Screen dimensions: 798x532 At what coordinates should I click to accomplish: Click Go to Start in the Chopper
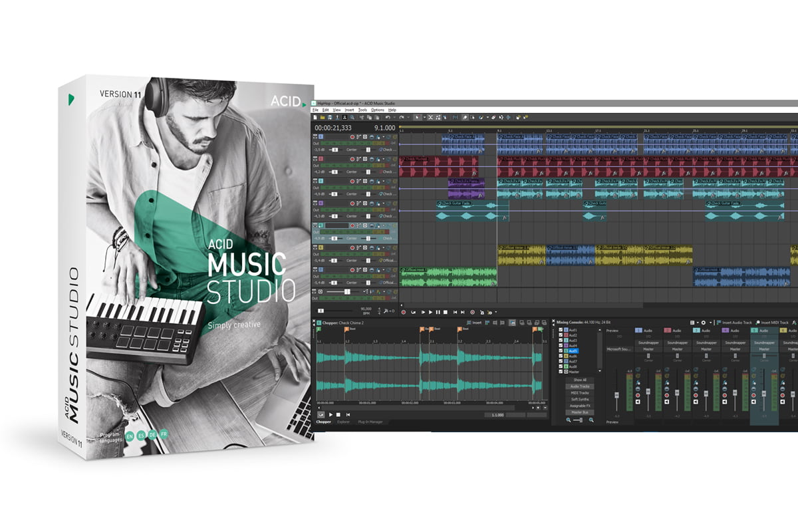pyautogui.click(x=348, y=414)
